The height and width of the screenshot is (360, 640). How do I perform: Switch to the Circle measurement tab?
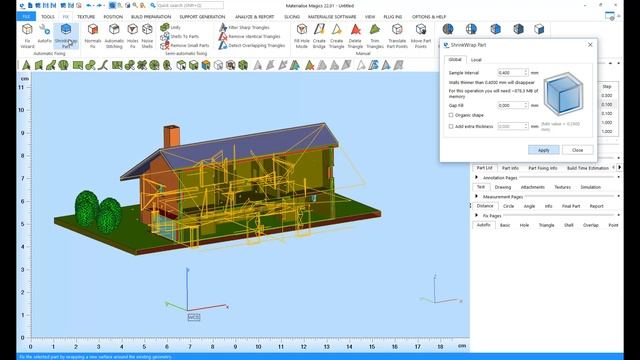tap(508, 206)
